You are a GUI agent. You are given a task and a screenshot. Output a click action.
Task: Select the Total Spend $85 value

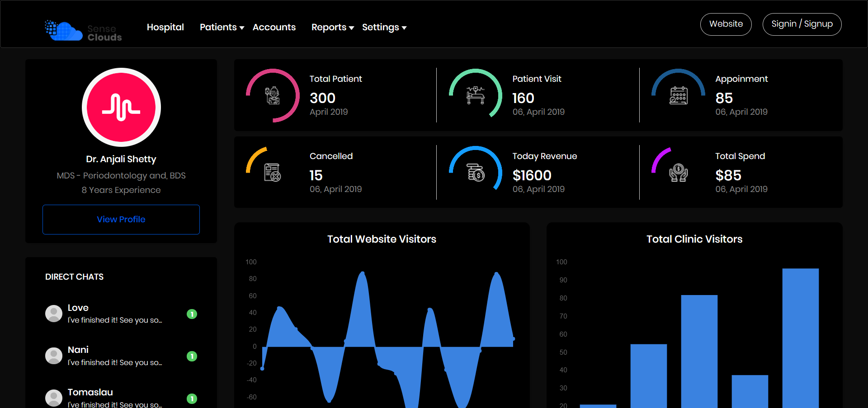[728, 175]
